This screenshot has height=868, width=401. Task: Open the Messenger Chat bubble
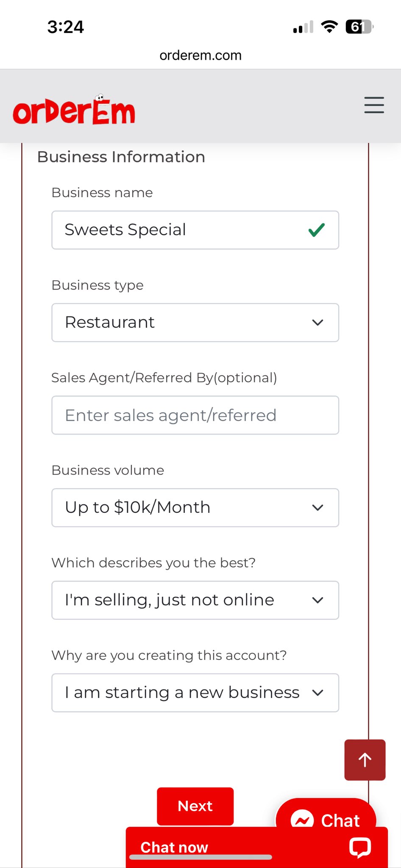(326, 816)
